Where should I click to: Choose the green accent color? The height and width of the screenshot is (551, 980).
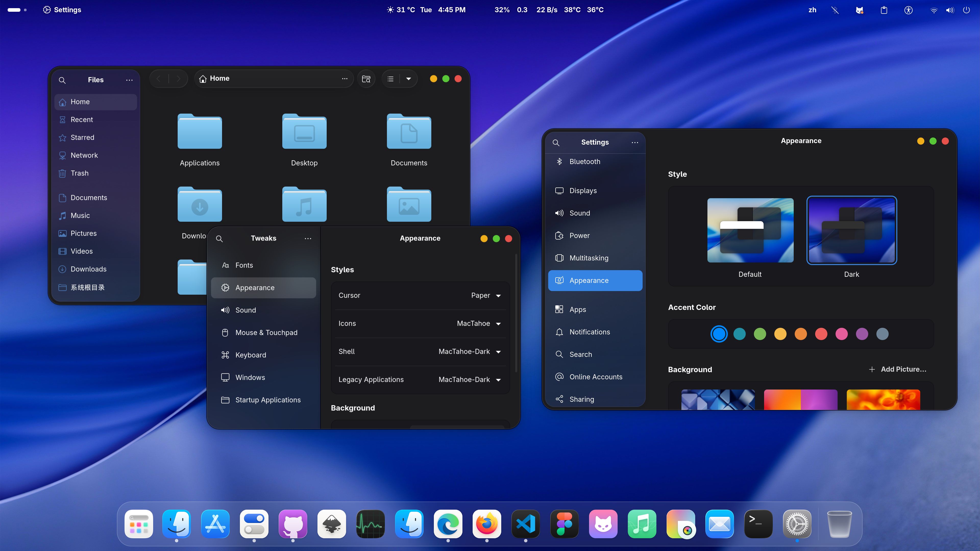point(760,334)
